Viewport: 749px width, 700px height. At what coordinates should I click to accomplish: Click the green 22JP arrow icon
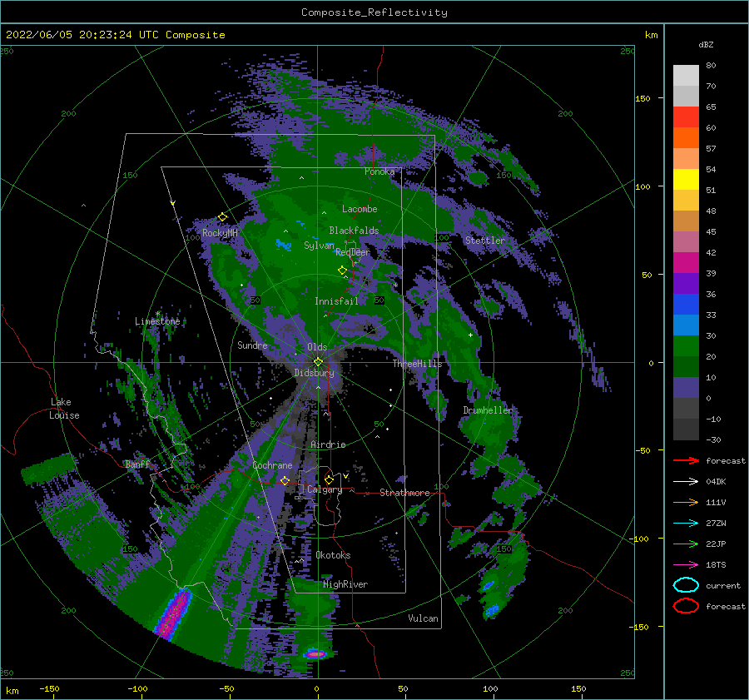click(686, 544)
